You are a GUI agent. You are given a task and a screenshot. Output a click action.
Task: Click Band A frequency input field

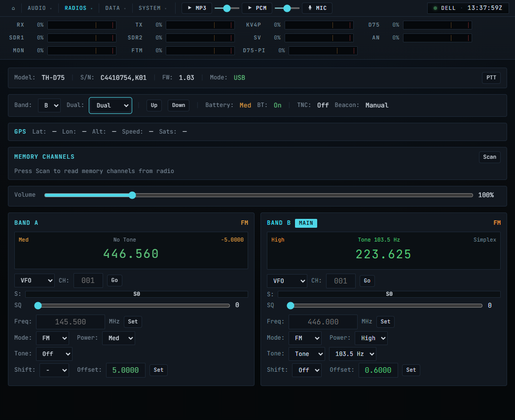70,322
